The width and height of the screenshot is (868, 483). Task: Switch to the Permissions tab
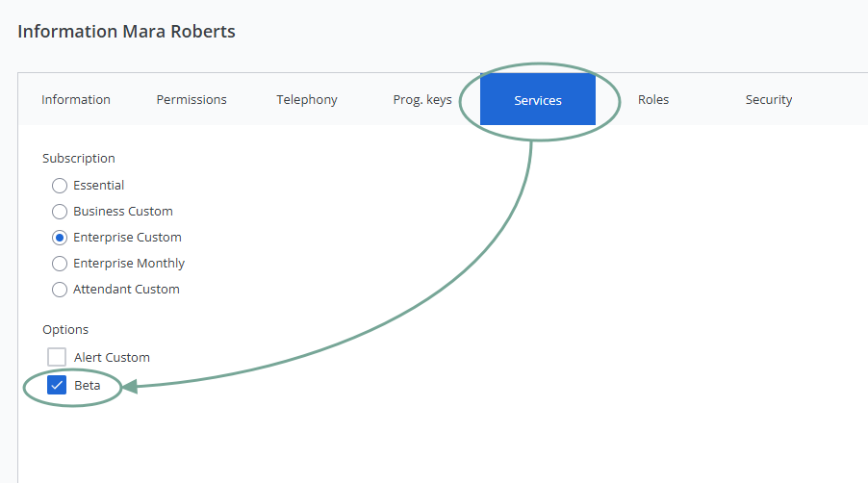coord(191,100)
